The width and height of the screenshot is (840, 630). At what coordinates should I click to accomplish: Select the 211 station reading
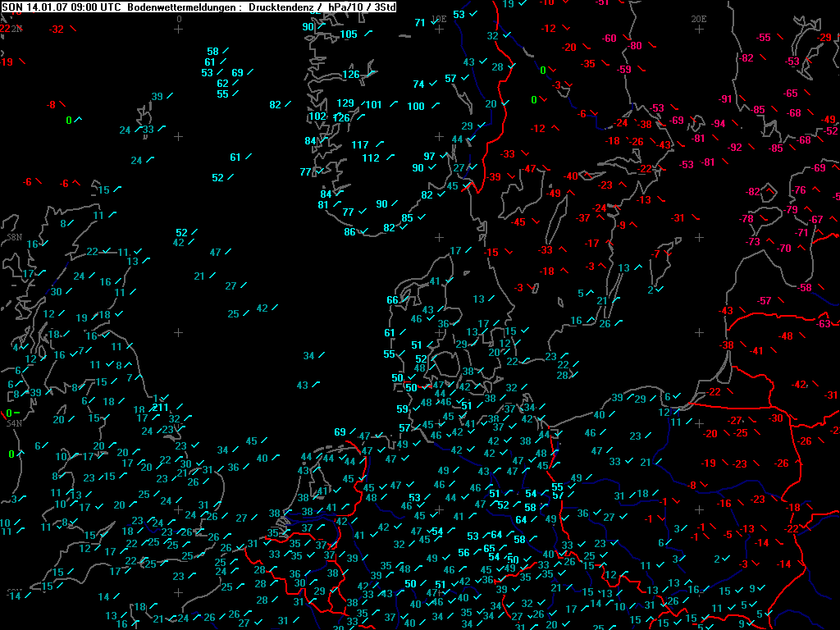(x=160, y=407)
